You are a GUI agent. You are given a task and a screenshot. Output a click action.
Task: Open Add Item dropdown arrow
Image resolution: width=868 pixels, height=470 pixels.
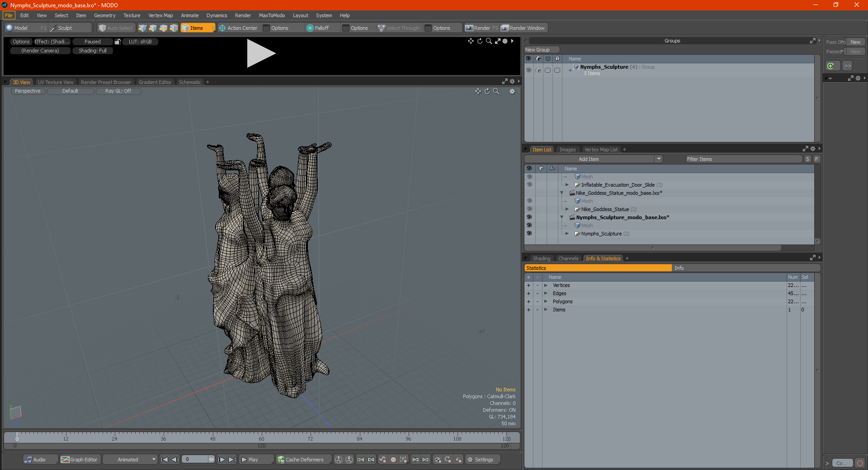pos(659,159)
